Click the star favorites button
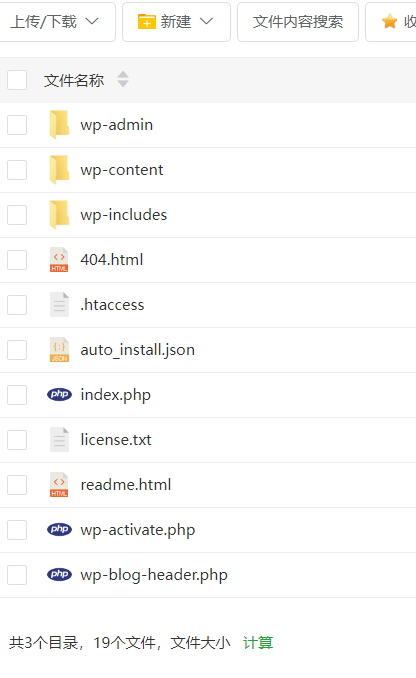This screenshot has width=416, height=678. 391,22
